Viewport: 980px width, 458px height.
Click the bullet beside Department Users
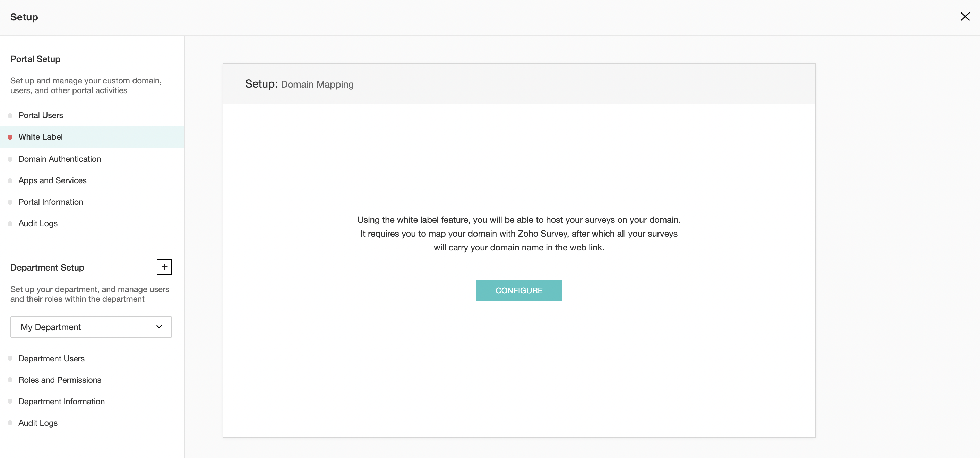coord(10,359)
